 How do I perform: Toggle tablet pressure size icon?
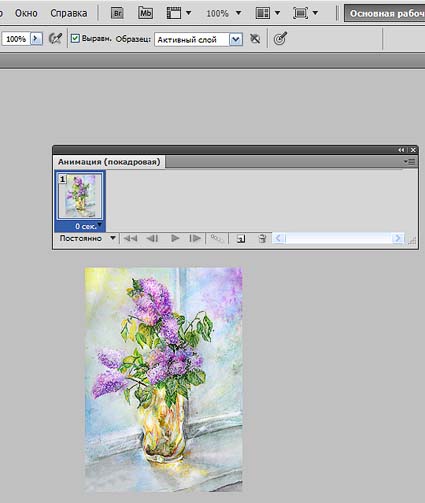pyautogui.click(x=280, y=39)
